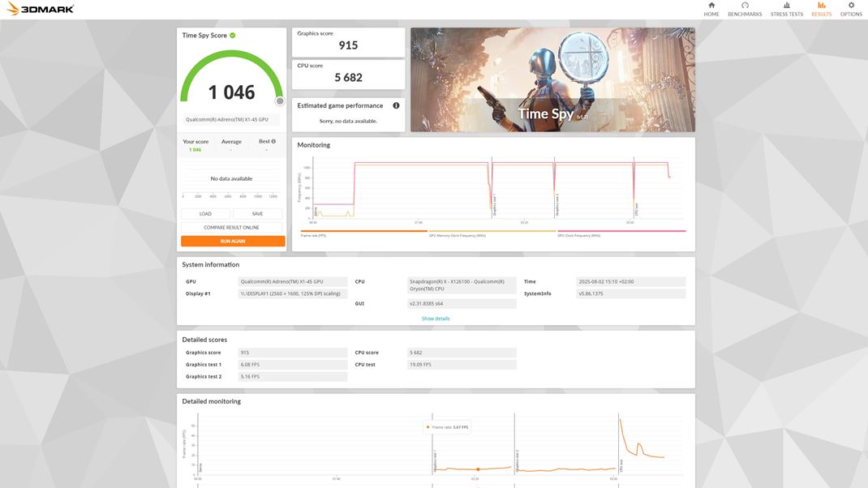
Task: Click the System information heading
Action: (210, 264)
